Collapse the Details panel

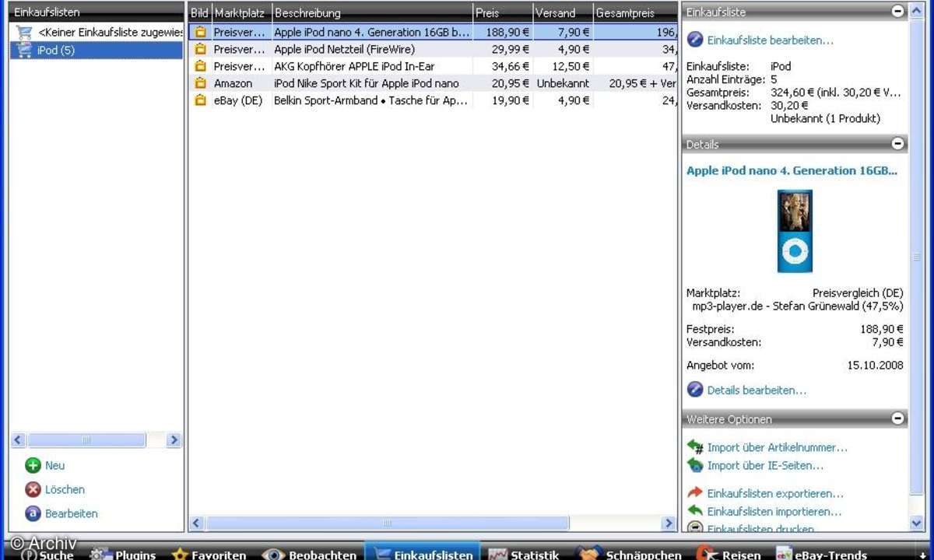coord(898,144)
